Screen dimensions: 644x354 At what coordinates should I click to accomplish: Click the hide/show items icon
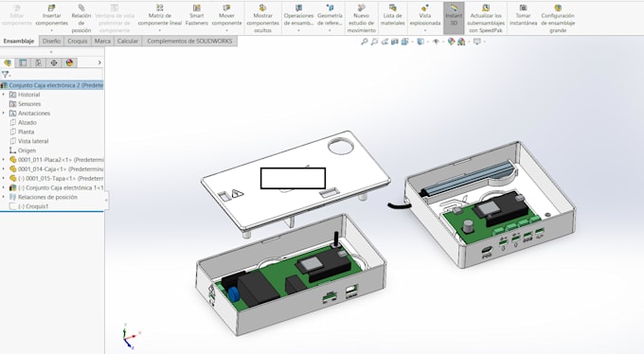pos(437,42)
